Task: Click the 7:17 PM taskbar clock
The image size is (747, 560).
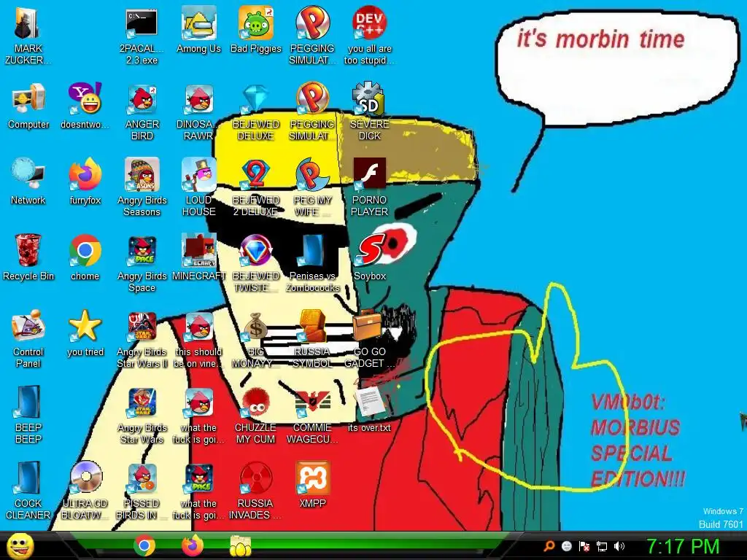Action: click(683, 546)
